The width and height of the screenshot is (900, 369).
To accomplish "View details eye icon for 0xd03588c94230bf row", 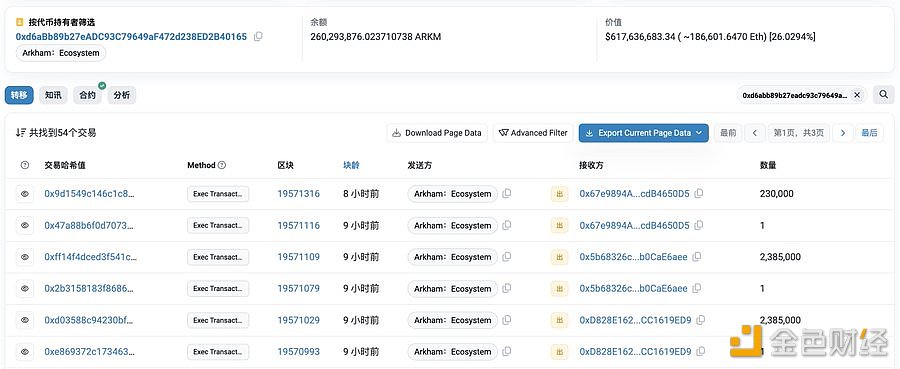I will tap(25, 320).
